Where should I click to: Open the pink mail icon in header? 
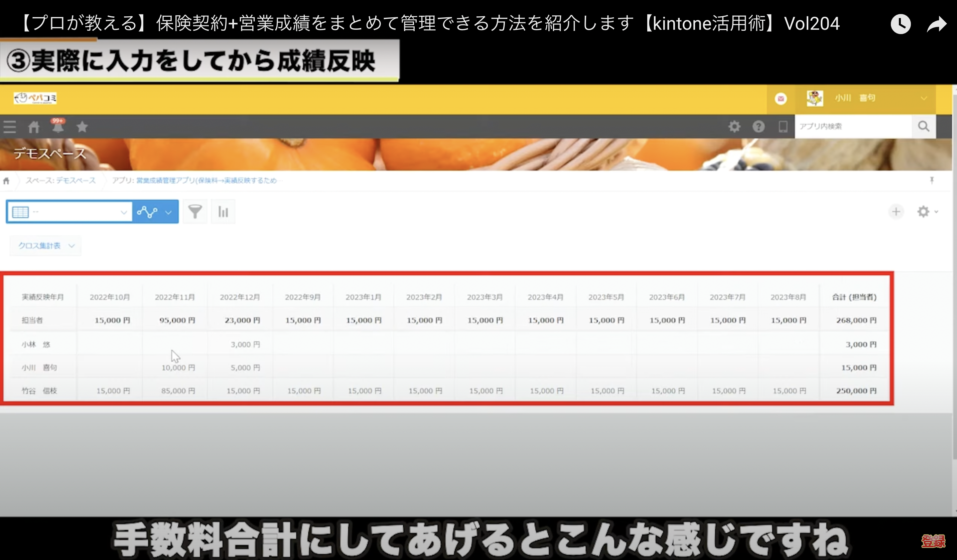tap(781, 99)
